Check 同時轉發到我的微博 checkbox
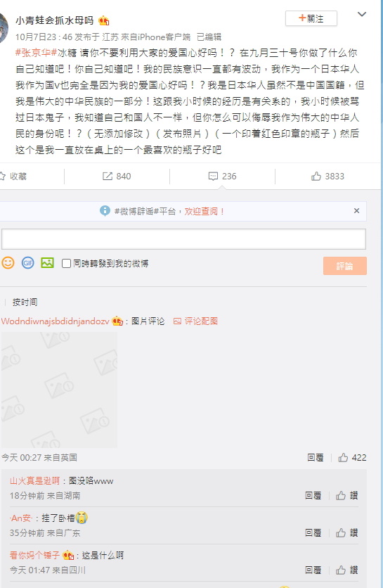This screenshot has height=588, width=383. [66, 264]
